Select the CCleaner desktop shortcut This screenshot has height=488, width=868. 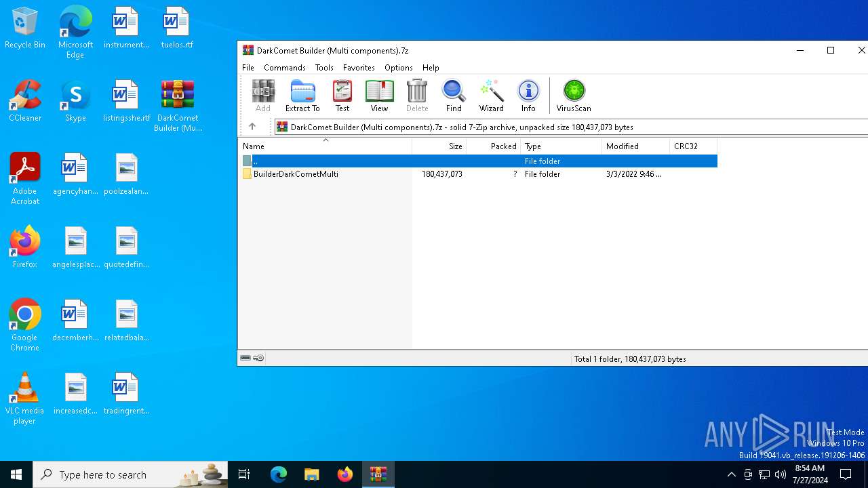coord(25,102)
